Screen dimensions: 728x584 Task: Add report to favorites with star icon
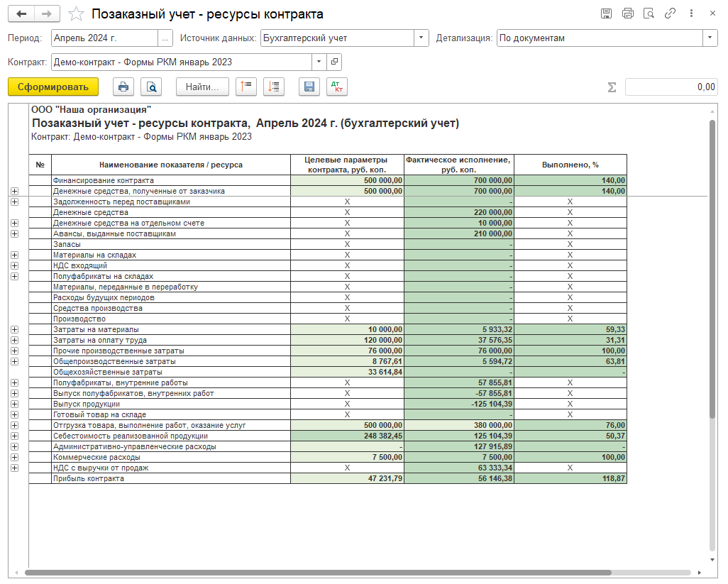pos(76,14)
